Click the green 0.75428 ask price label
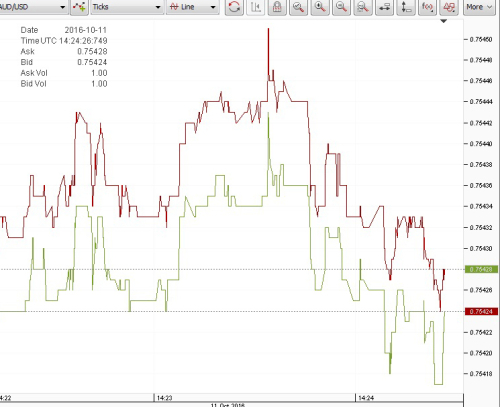The height and width of the screenshot is (407, 500). click(x=481, y=269)
